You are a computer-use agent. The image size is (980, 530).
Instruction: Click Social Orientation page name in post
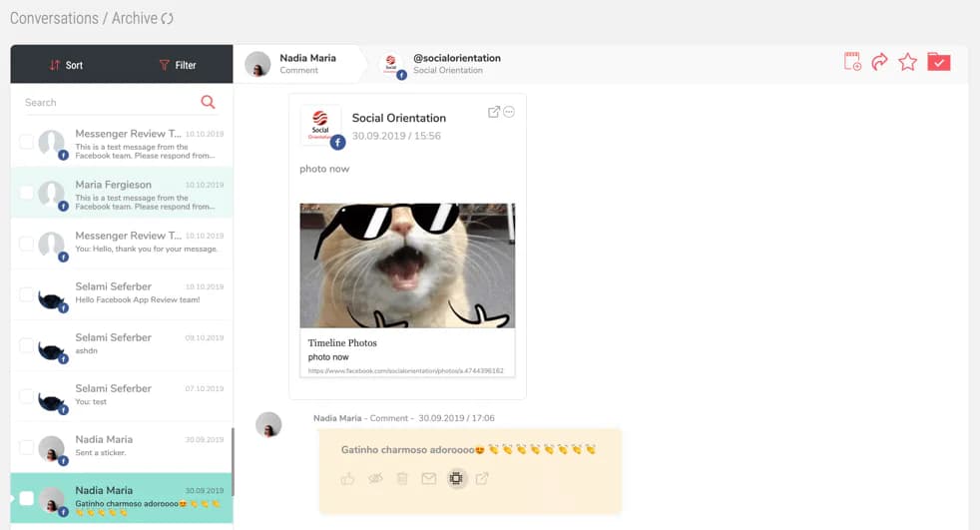point(399,118)
